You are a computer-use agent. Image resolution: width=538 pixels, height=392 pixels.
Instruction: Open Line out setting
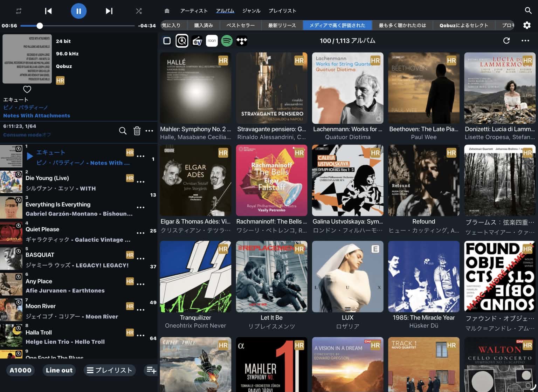[59, 370]
